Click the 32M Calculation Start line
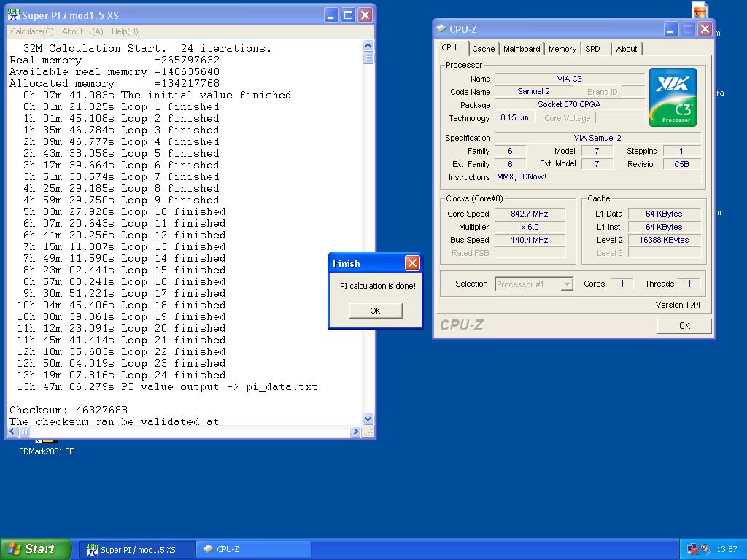Image resolution: width=747 pixels, height=560 pixels. 147,49
